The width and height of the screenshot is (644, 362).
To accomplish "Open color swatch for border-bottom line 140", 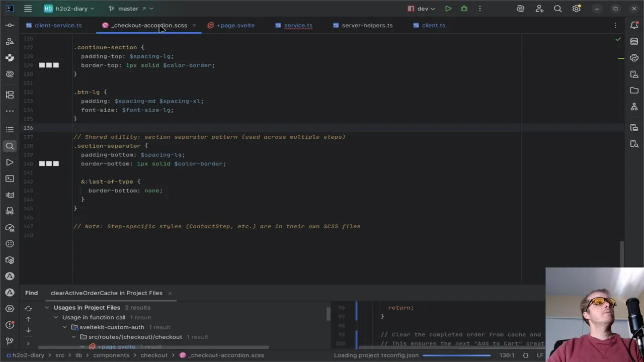I will point(49,164).
